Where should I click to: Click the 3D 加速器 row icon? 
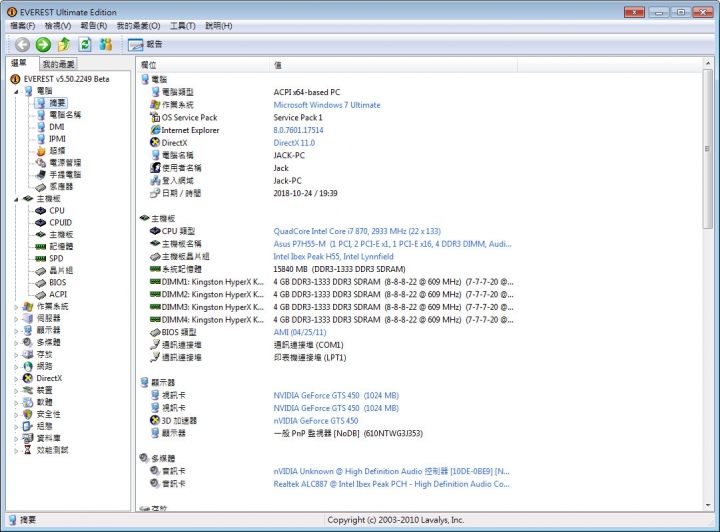pos(155,420)
